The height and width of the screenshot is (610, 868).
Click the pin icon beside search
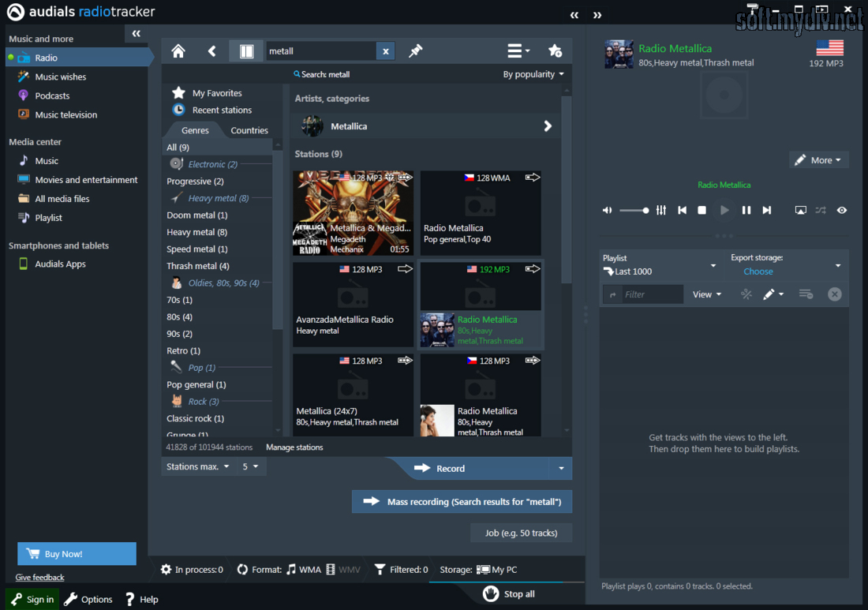click(x=415, y=51)
